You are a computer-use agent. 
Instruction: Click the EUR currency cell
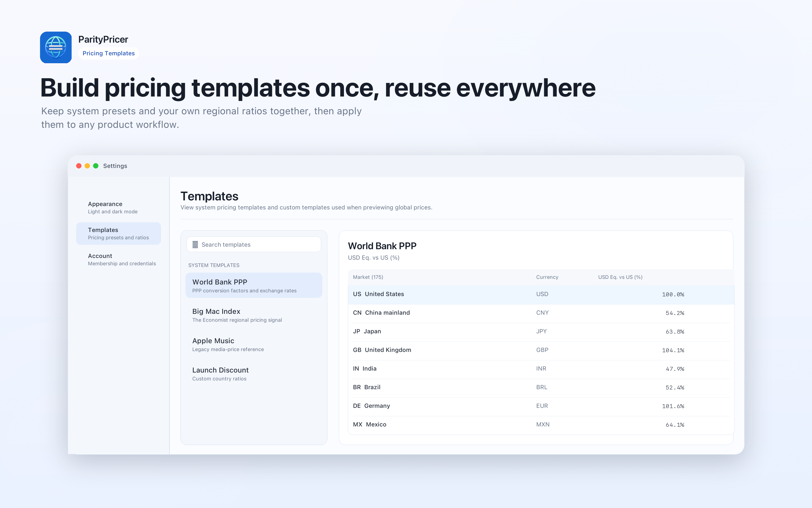(542, 406)
